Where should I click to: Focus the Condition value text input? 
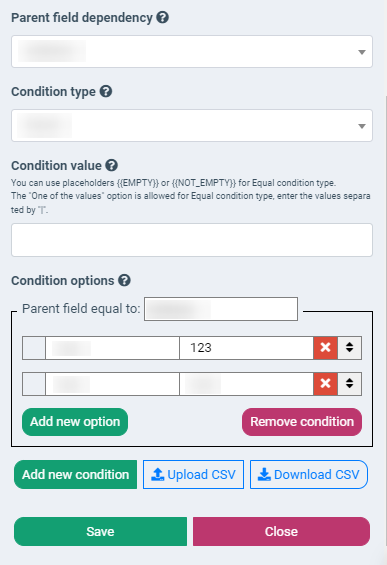(x=192, y=240)
